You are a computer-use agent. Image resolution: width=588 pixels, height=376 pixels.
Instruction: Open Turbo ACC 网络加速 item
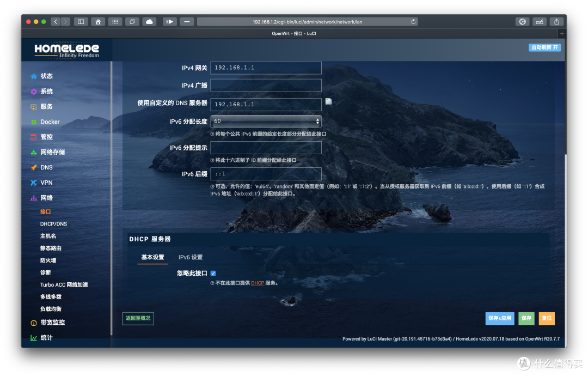pyautogui.click(x=64, y=285)
